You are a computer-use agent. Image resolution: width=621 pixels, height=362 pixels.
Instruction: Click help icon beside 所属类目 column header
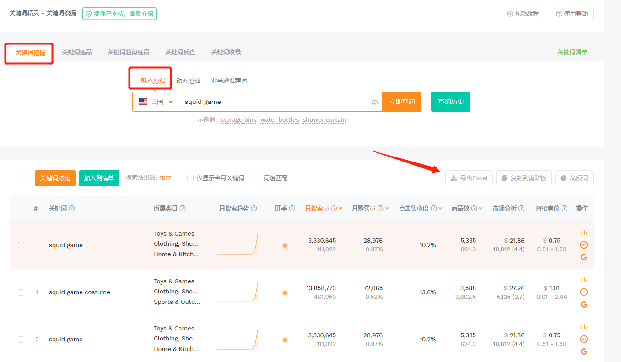(x=182, y=208)
